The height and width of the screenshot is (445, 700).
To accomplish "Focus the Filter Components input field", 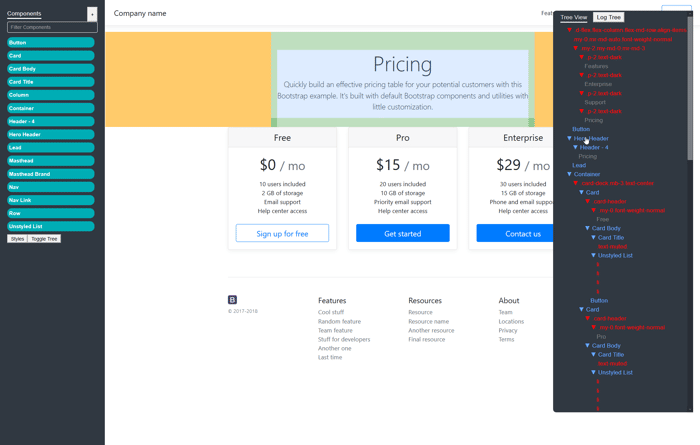I will [52, 27].
